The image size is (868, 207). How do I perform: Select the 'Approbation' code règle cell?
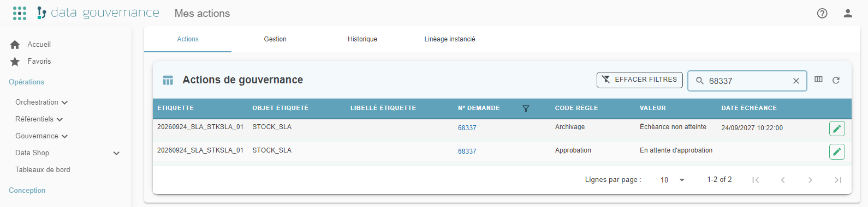pyautogui.click(x=573, y=150)
